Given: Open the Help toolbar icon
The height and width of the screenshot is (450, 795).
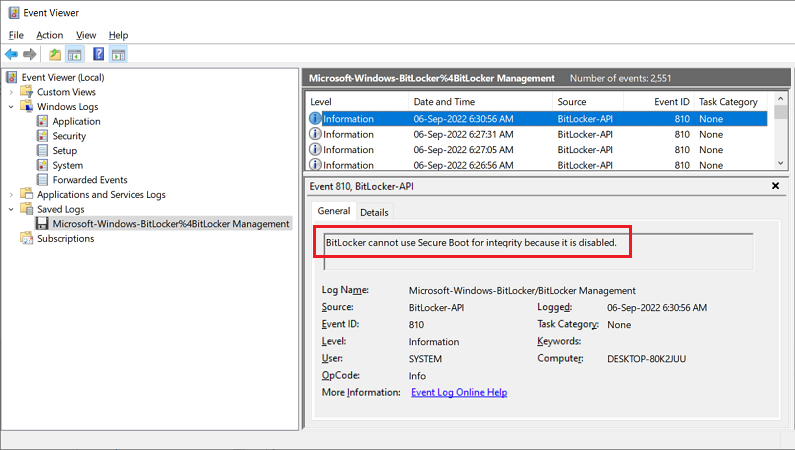Looking at the screenshot, I should pyautogui.click(x=98, y=54).
